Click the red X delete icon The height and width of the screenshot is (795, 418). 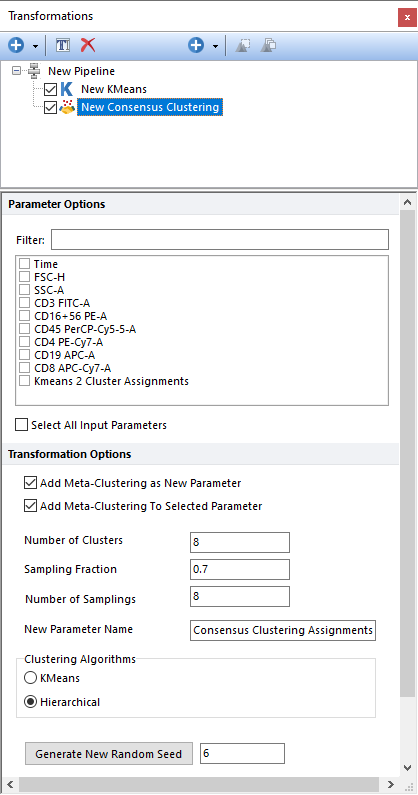tap(88, 45)
